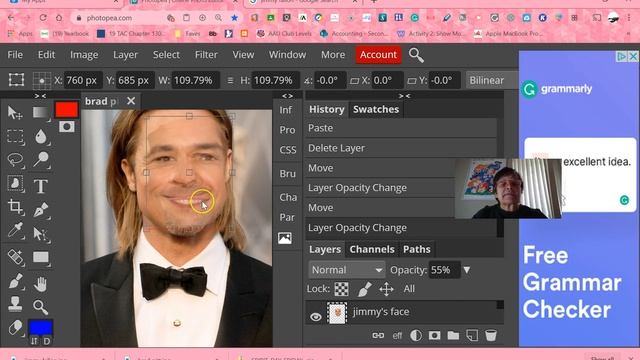Open the Filter menu

pos(206,55)
